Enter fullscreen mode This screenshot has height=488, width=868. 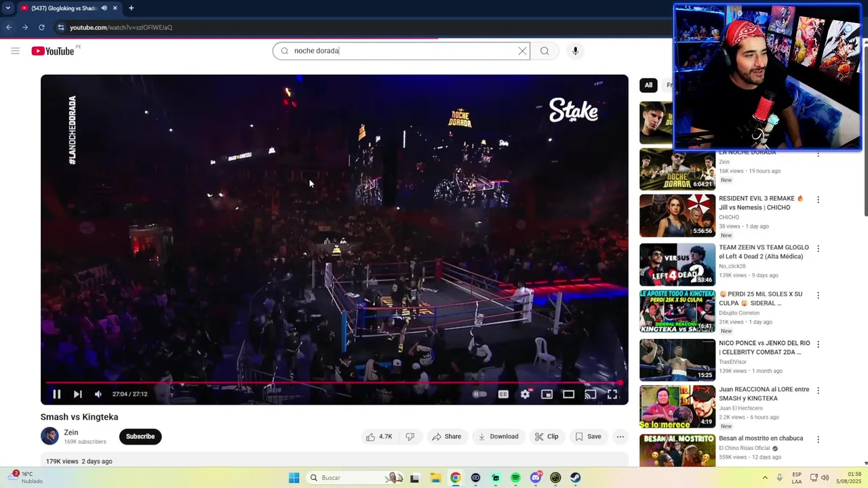[x=612, y=394]
